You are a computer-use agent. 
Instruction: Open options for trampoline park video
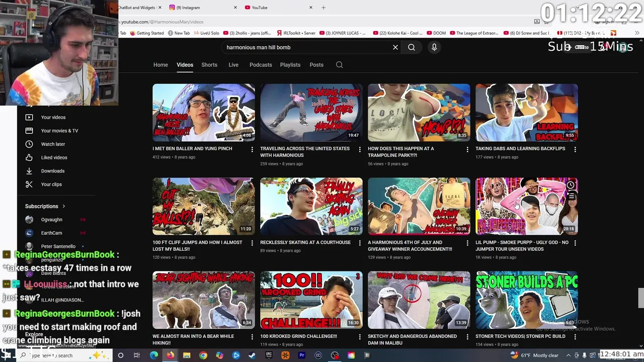pos(467,149)
